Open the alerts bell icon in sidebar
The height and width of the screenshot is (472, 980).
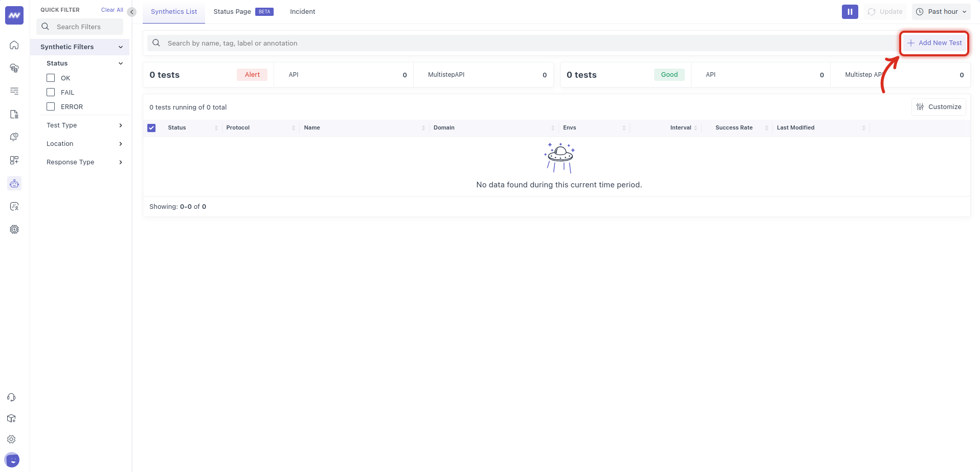[x=14, y=137]
